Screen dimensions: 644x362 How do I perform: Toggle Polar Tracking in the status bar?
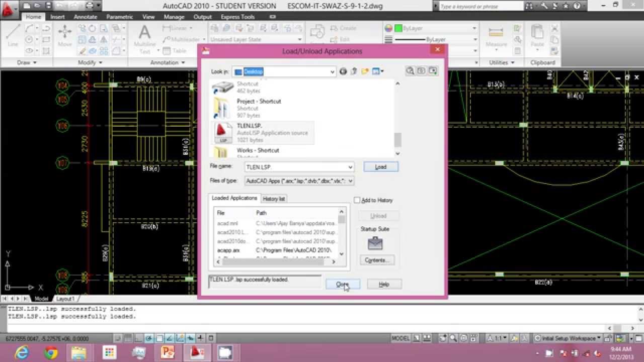[148, 338]
